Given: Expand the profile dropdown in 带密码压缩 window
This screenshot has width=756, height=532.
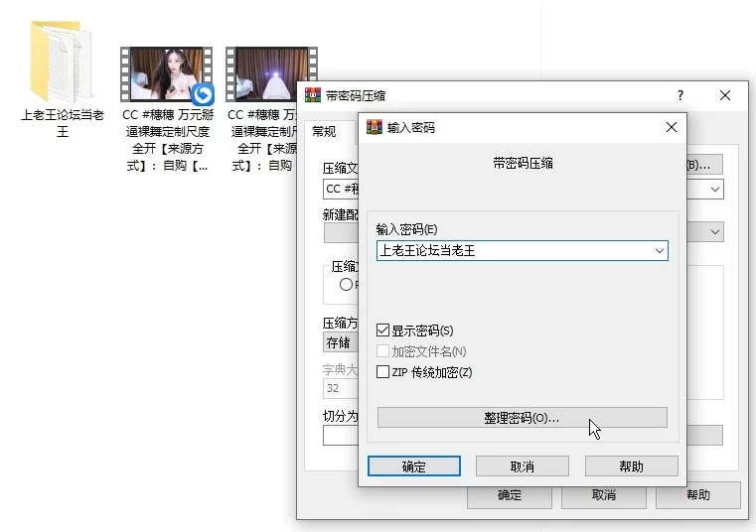Looking at the screenshot, I should click(714, 232).
